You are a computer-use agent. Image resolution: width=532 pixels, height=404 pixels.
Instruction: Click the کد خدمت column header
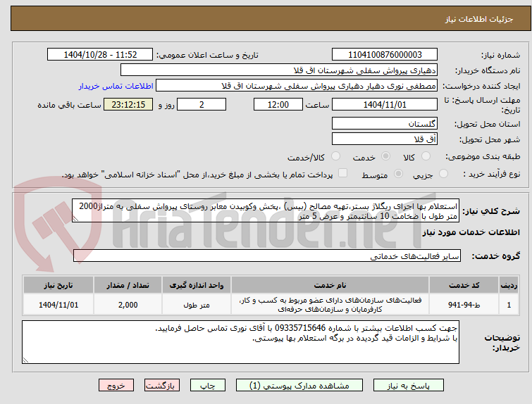click(x=464, y=285)
